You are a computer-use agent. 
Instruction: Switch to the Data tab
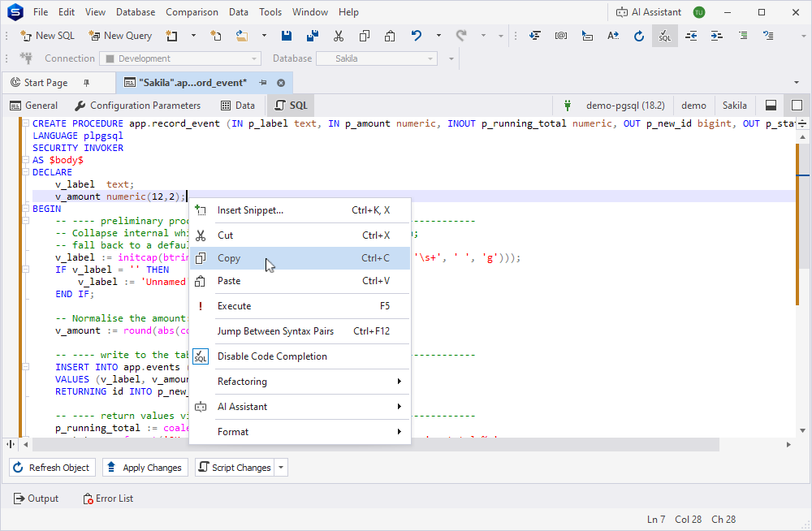click(238, 106)
